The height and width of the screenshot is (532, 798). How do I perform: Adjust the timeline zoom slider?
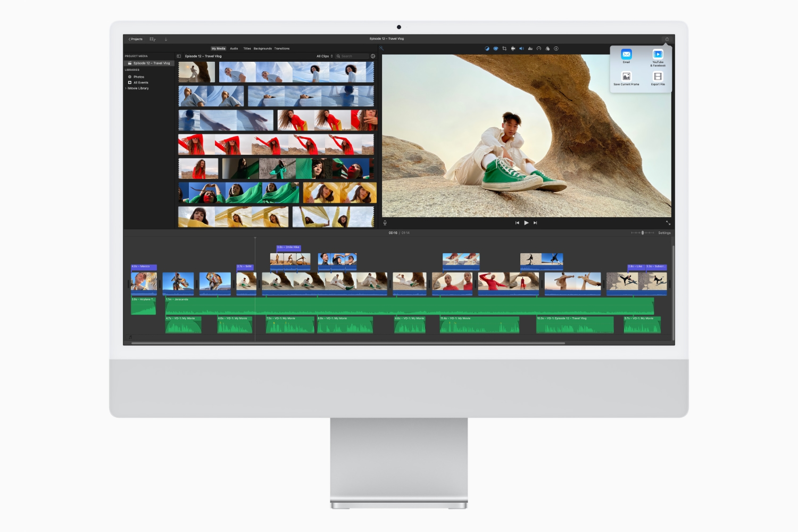(643, 233)
